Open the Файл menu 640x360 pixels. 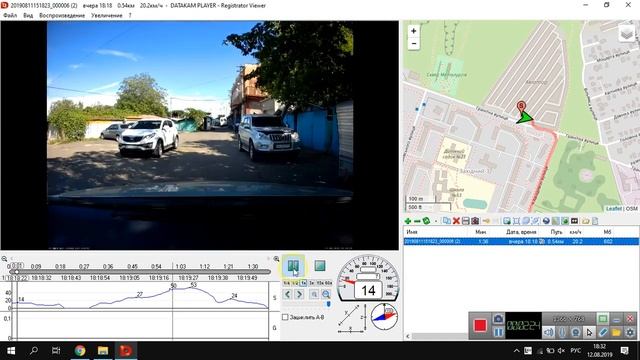pyautogui.click(x=10, y=16)
